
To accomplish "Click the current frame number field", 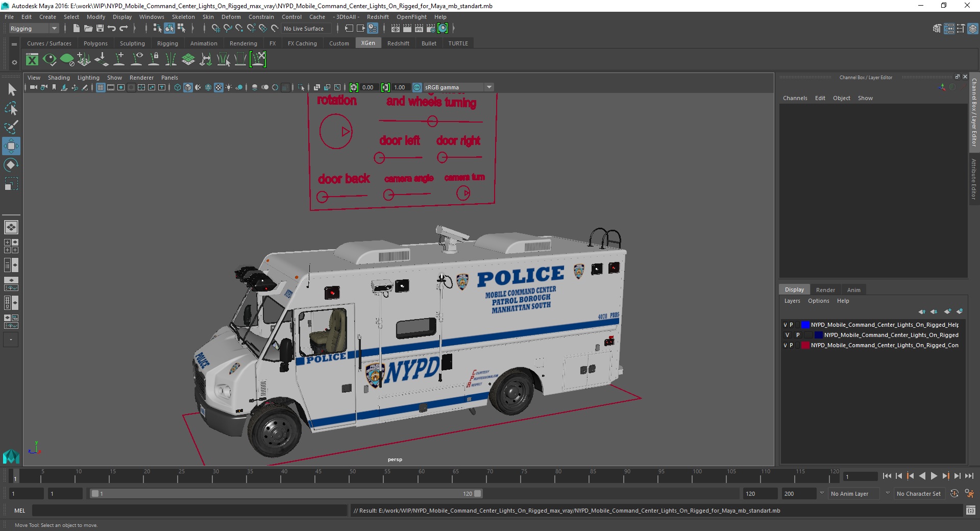I will tap(860, 476).
